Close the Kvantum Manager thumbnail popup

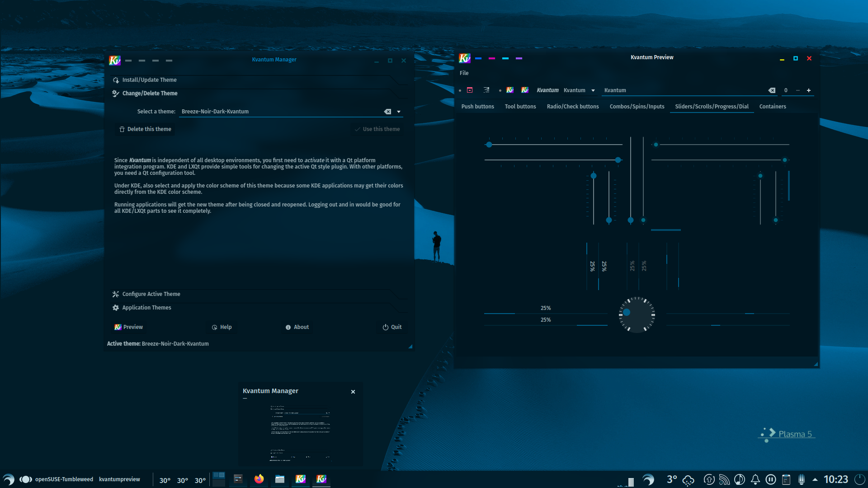click(353, 392)
